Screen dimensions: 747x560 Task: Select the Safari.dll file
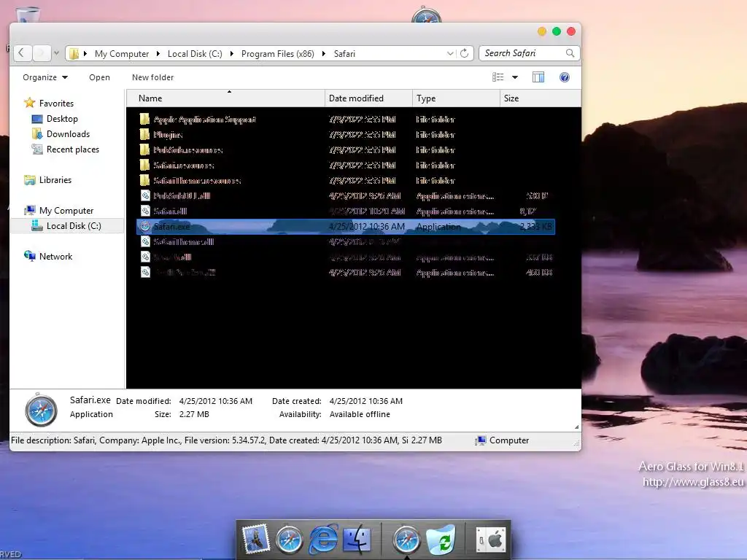(x=170, y=211)
